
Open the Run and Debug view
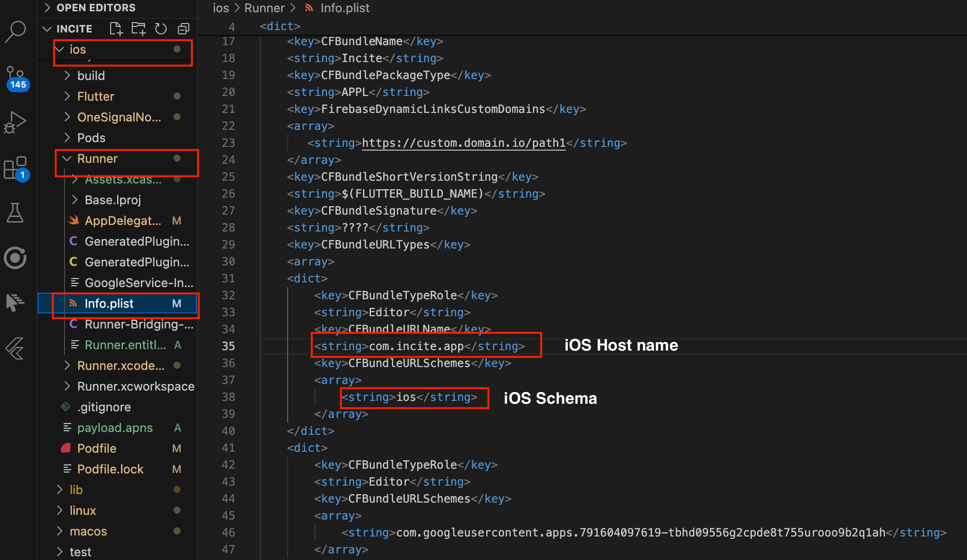[16, 122]
